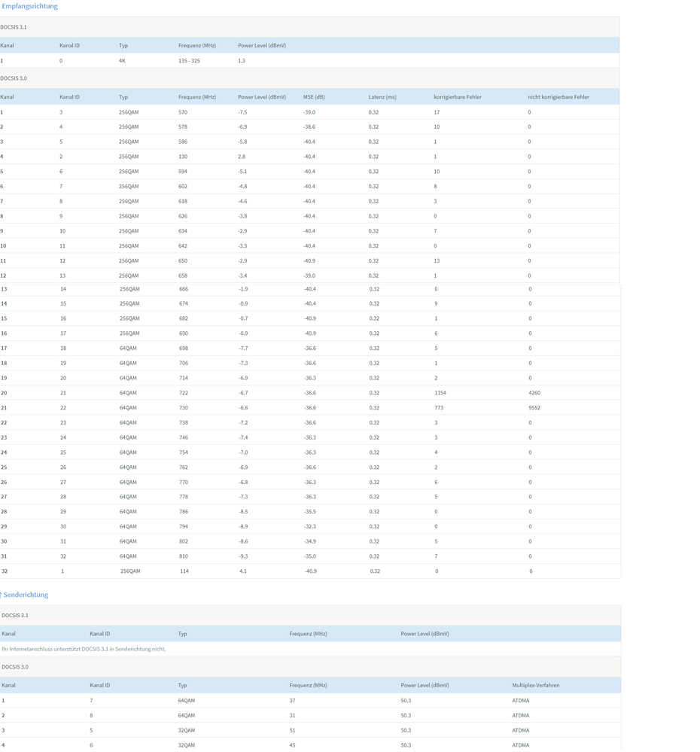
Task: Select the 130 frequency cell
Action: pos(183,157)
